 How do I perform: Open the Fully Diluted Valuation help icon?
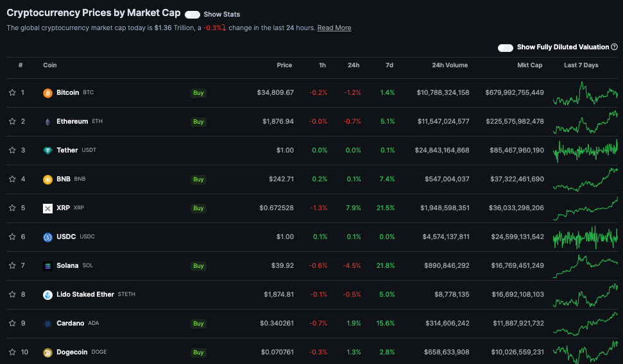[x=614, y=47]
